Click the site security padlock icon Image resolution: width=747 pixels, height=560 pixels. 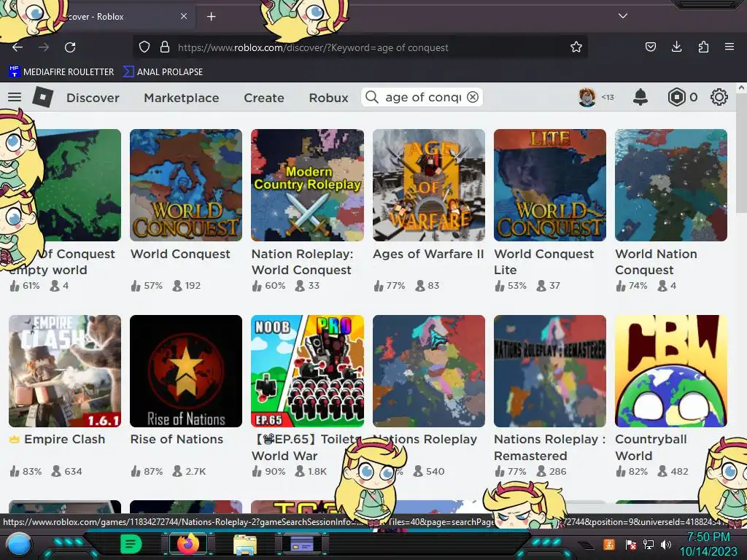(165, 47)
